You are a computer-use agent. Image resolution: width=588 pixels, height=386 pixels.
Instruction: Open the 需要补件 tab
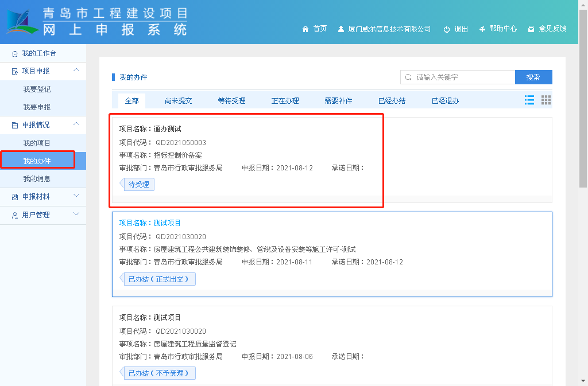[x=338, y=101]
